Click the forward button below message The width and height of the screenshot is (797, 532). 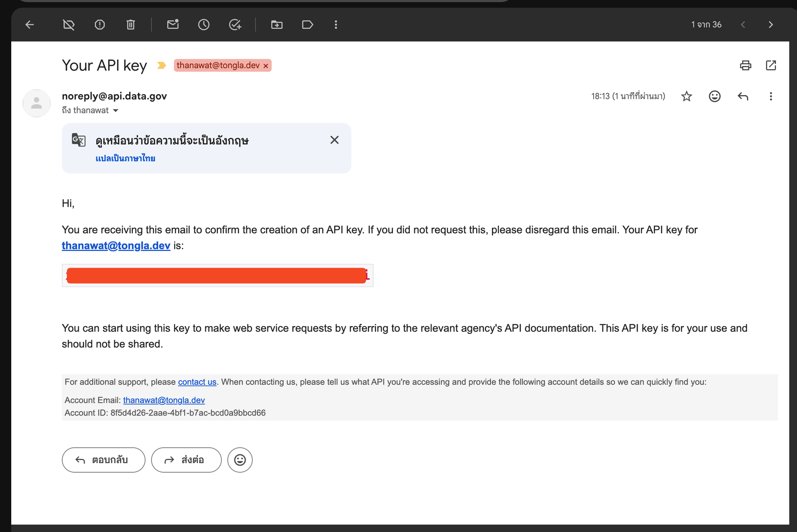pos(186,460)
